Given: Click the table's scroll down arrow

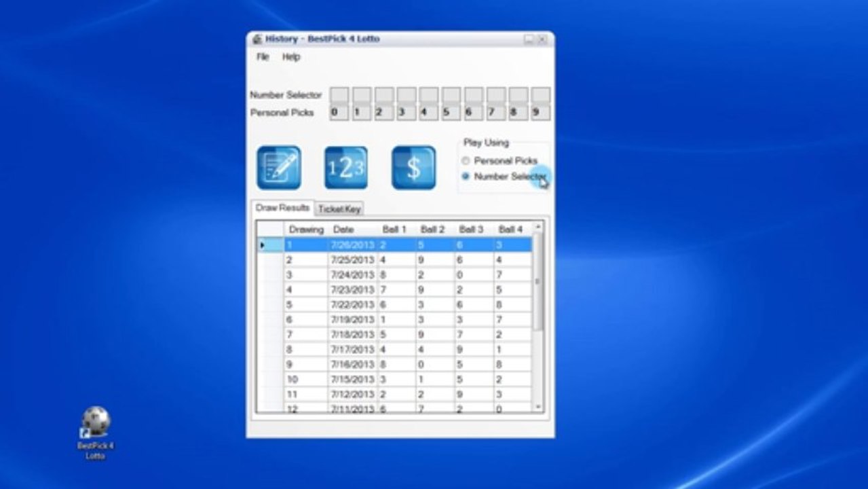Looking at the screenshot, I should (x=538, y=406).
